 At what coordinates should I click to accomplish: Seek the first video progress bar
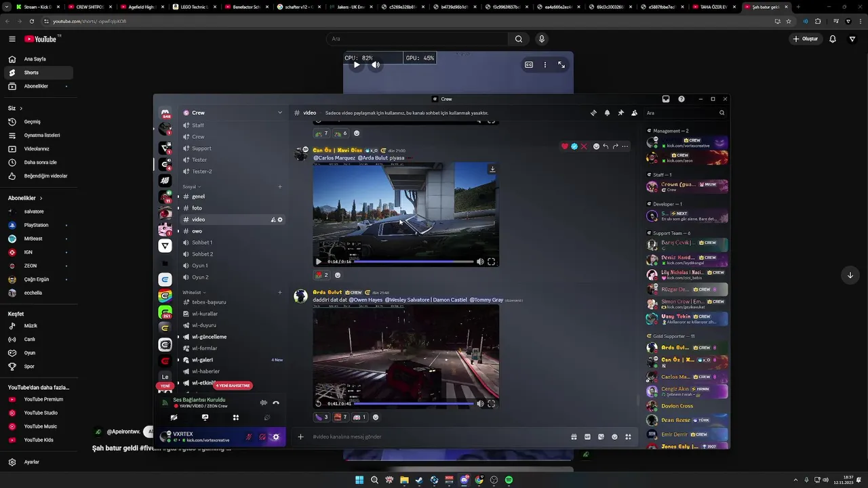pyautogui.click(x=414, y=262)
